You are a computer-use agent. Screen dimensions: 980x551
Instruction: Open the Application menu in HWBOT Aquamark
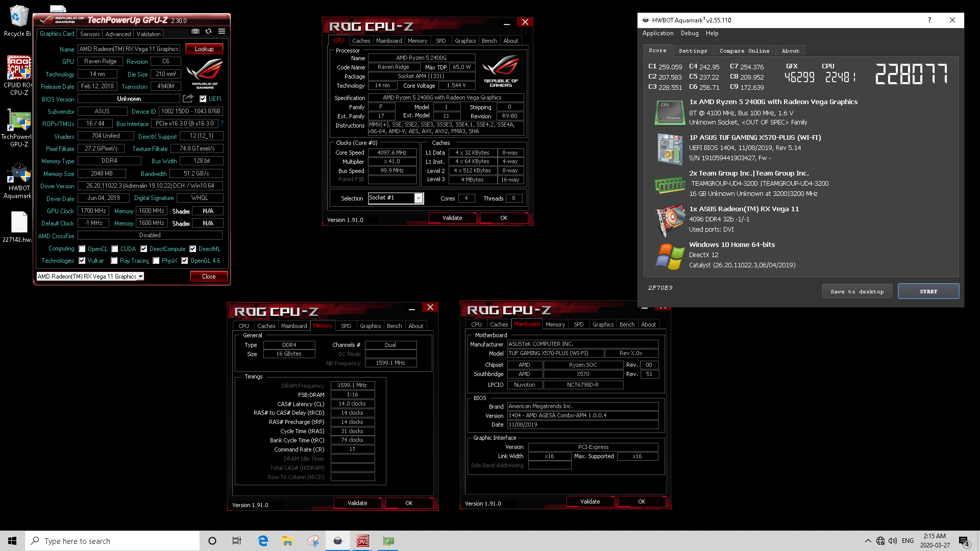click(x=658, y=33)
